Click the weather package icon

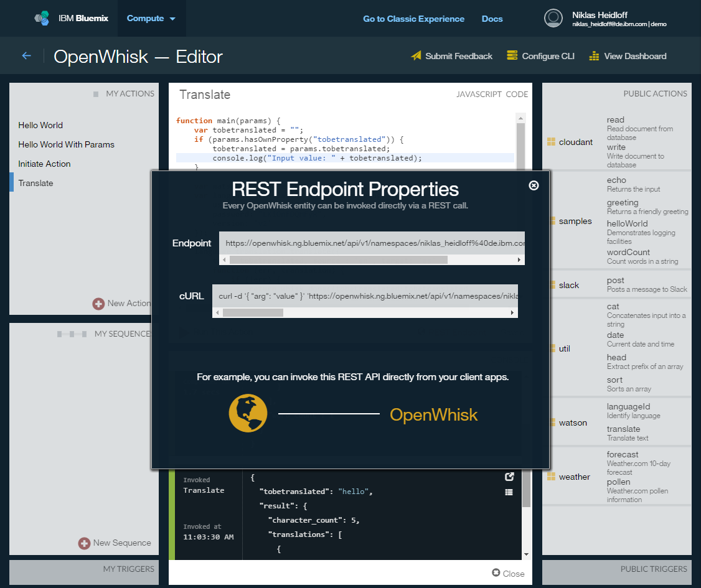click(551, 477)
